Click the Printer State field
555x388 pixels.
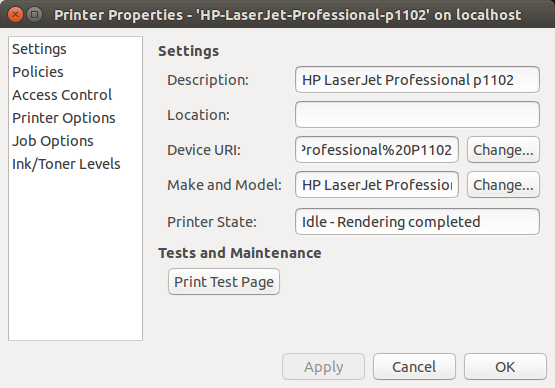tap(417, 222)
